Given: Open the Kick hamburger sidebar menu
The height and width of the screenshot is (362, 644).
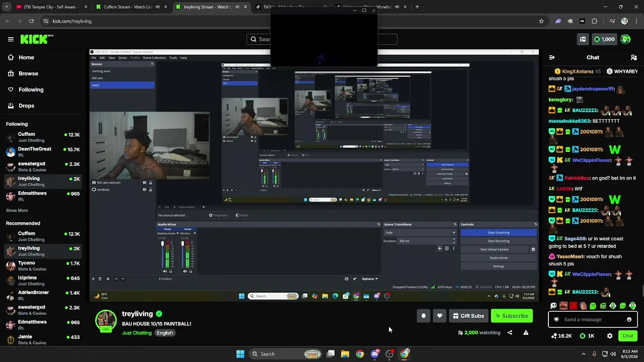Looking at the screenshot, I should click(x=11, y=39).
